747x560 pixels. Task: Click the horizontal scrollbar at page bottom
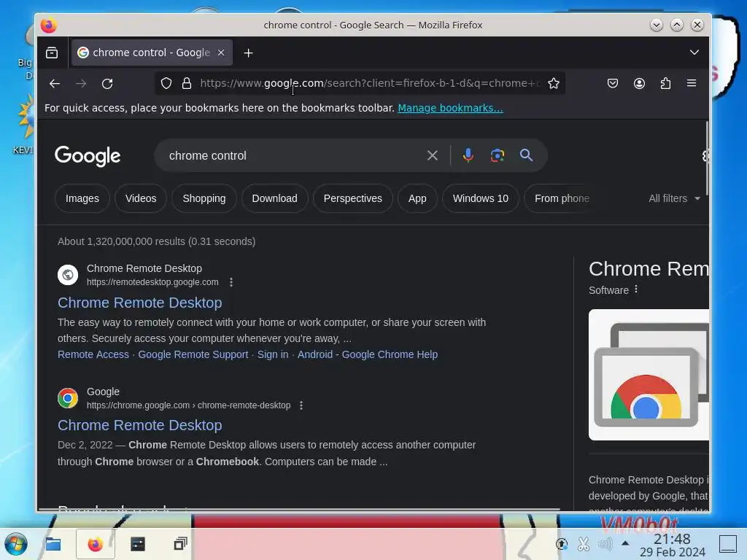pos(299,510)
